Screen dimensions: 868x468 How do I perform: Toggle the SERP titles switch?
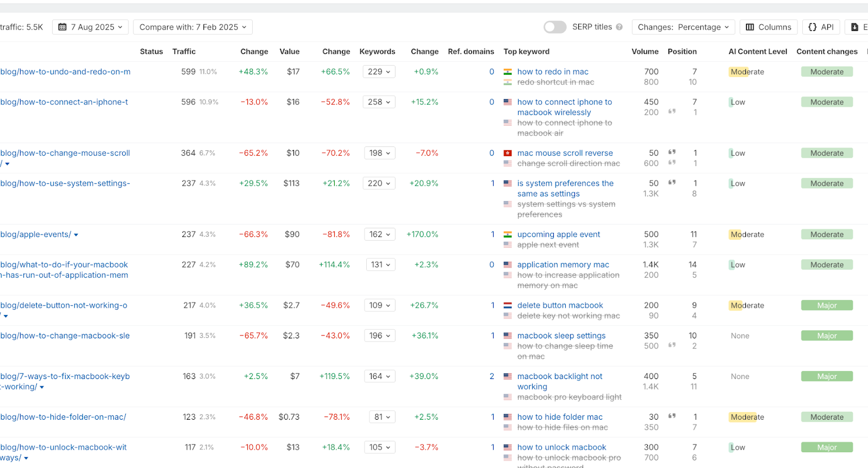tap(554, 27)
